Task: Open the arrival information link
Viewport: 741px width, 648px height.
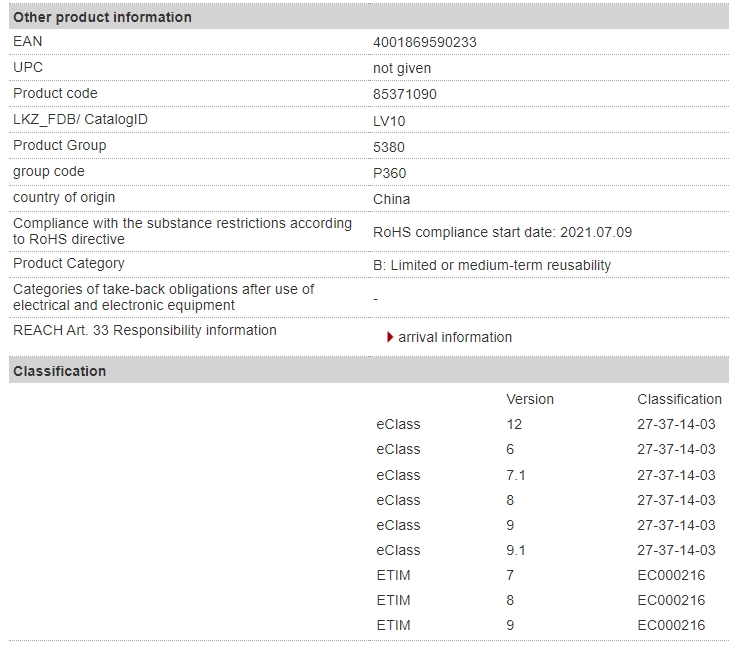Action: click(x=454, y=337)
